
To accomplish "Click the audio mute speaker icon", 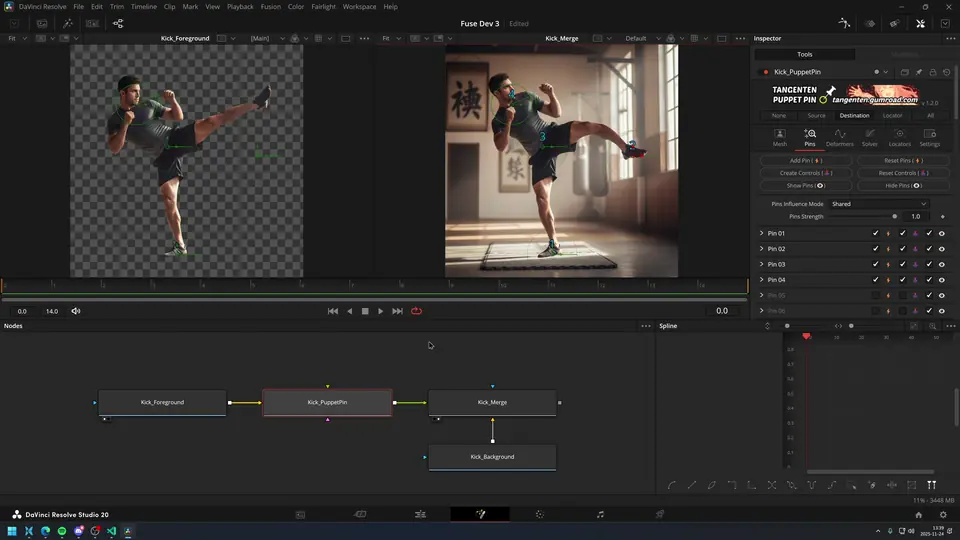I will pos(76,311).
